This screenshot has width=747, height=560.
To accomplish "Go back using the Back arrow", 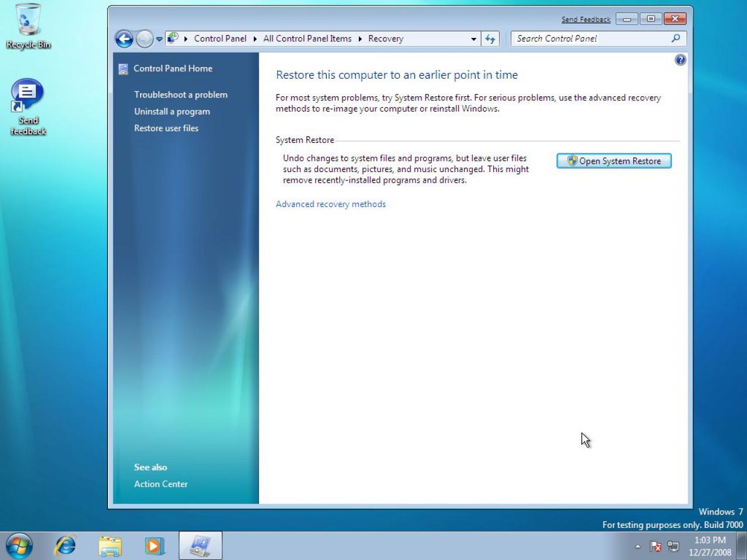I will (124, 39).
